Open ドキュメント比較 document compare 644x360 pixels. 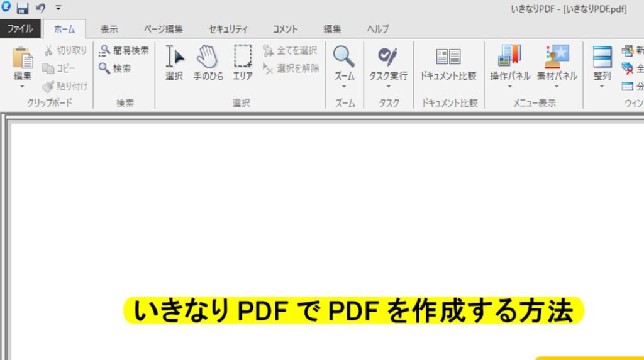(448, 63)
